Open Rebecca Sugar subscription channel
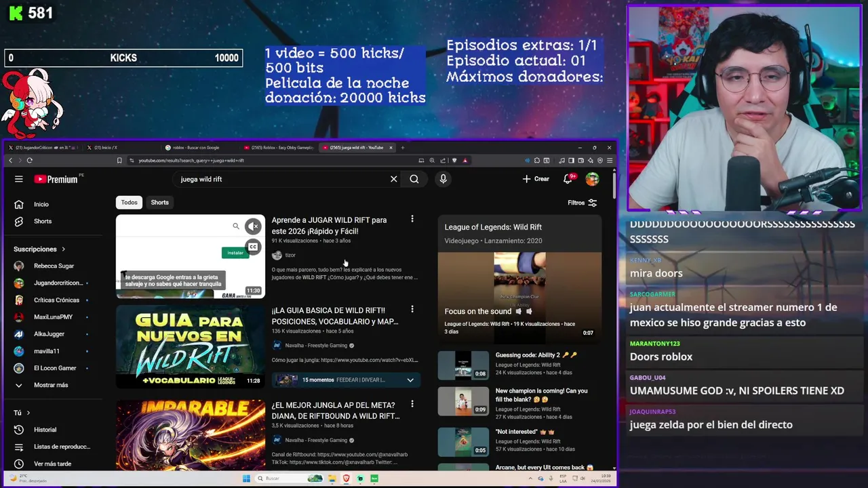Screen dimensions: 868x488 (54, 266)
